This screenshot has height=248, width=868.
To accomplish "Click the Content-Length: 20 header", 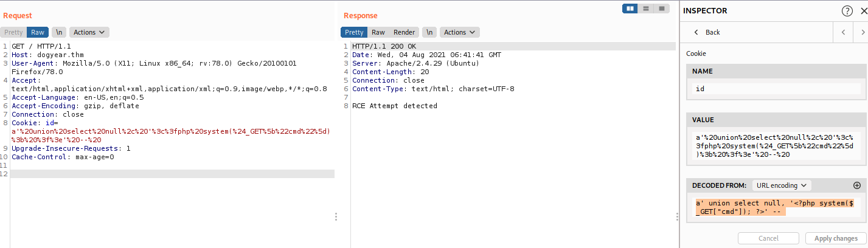I will (x=391, y=72).
